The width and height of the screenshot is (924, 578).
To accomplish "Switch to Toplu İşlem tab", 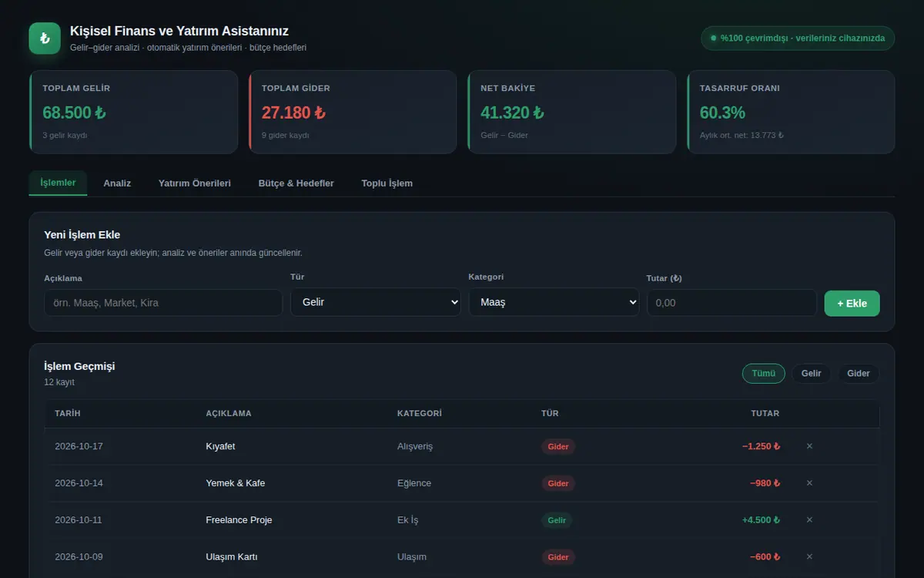I will coord(387,183).
